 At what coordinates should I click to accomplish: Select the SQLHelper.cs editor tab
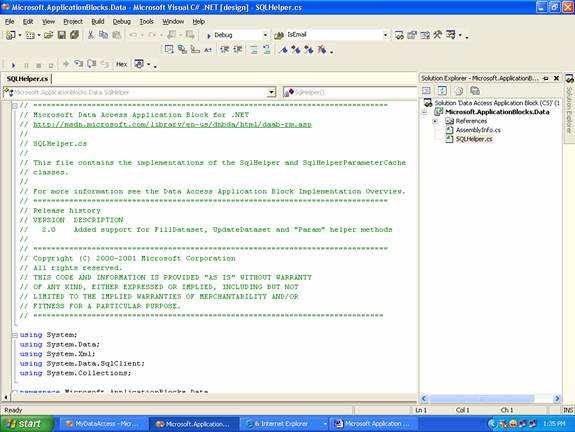point(28,79)
